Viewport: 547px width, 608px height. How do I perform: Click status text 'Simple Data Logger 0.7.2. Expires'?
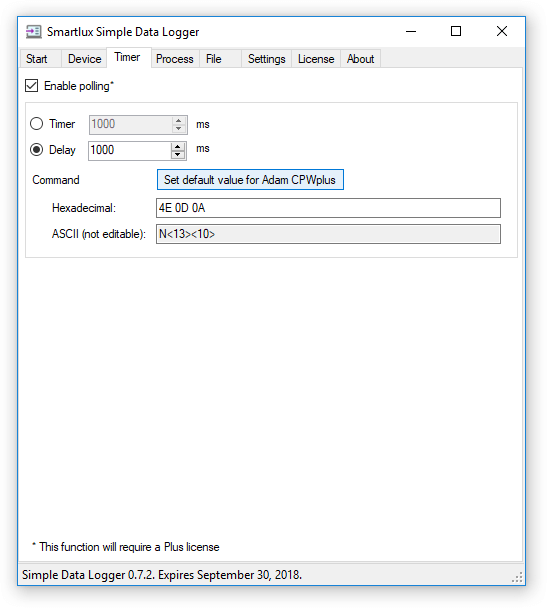108,575
